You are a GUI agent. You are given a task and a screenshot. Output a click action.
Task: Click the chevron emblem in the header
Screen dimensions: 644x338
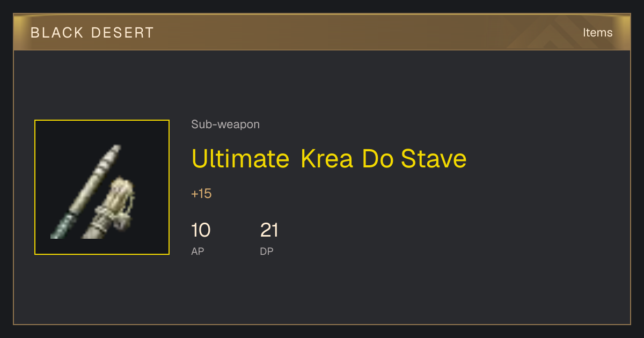point(553,33)
